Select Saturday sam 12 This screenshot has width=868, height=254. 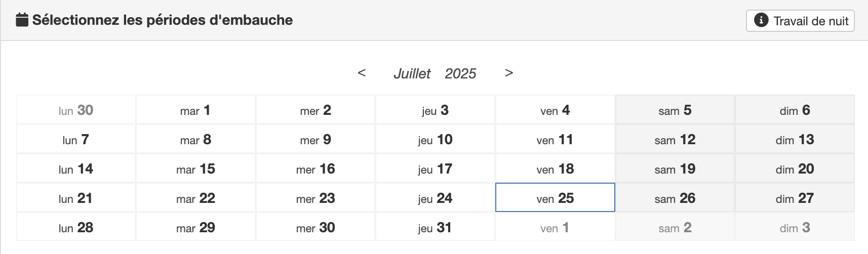pos(675,139)
